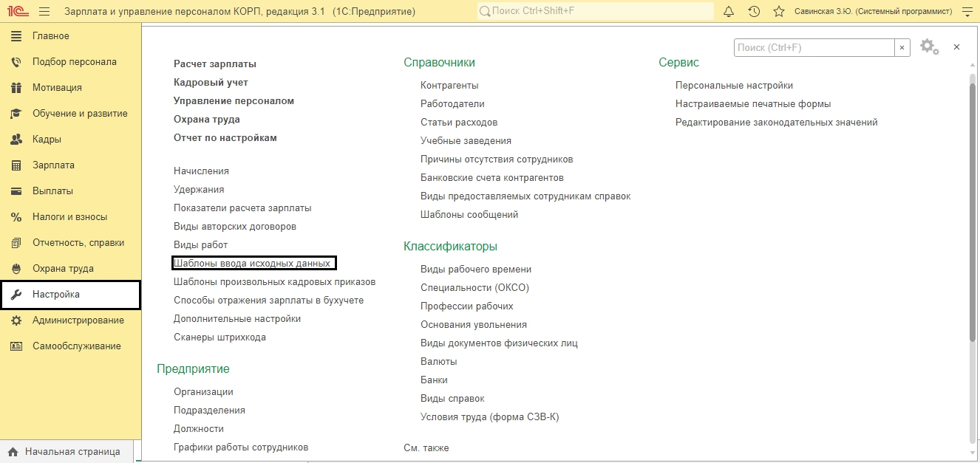
Task: Click the Подбор персонала icon
Action: click(x=16, y=62)
